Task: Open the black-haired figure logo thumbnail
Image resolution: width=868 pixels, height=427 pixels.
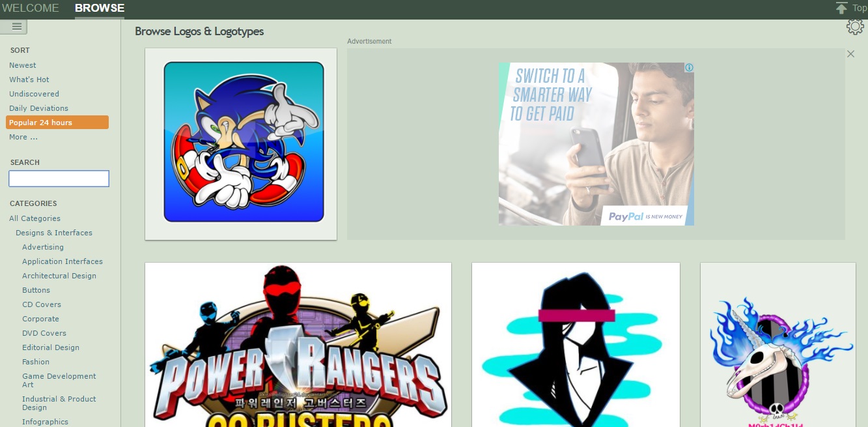Action: coord(576,345)
